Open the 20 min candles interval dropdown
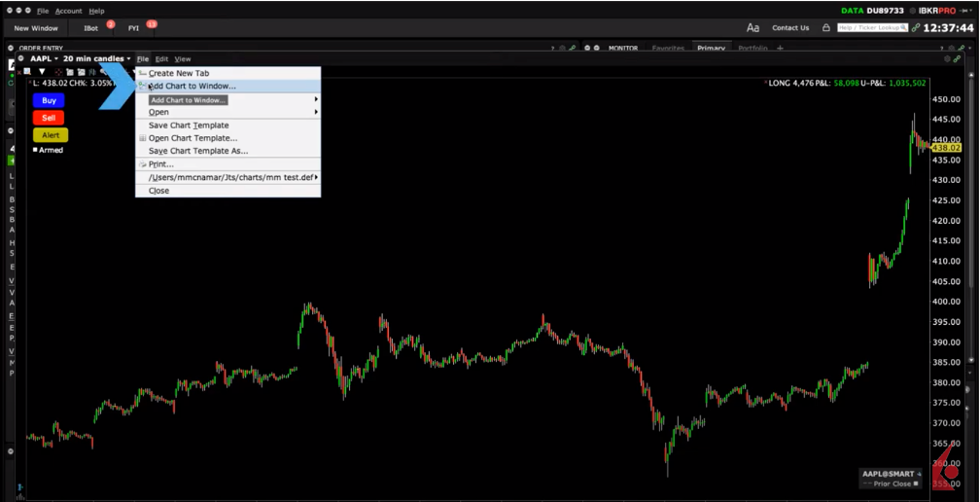This screenshot has height=502, width=980. 97,59
